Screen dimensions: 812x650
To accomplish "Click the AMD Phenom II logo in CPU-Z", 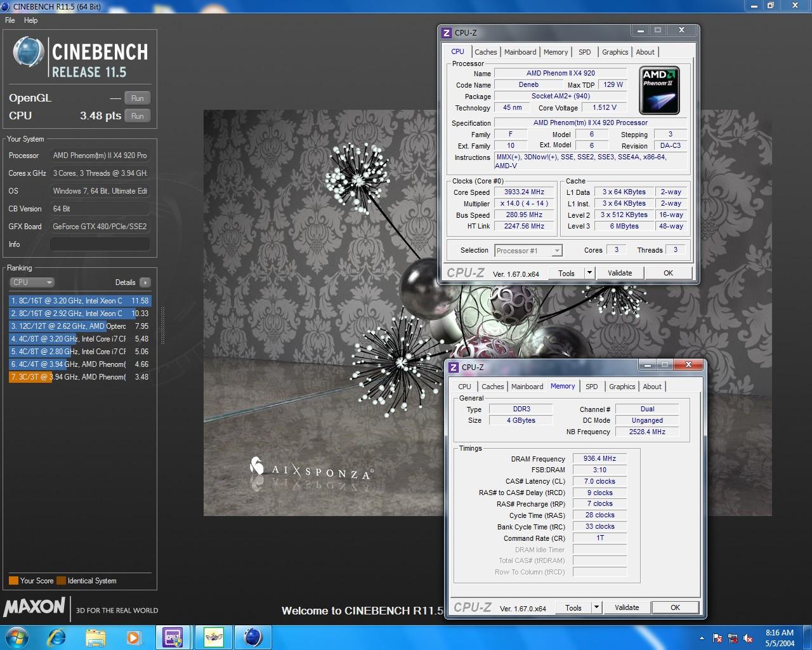I will click(x=659, y=90).
